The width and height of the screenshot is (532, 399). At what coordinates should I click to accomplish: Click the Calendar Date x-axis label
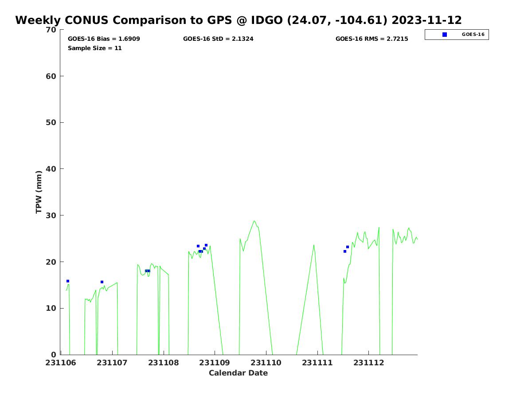(x=238, y=373)
